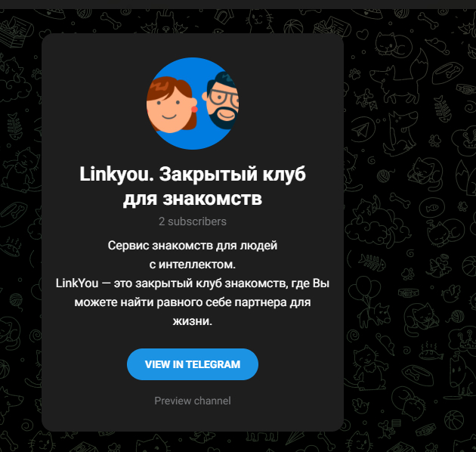Click the bearded man with glasses in avatar

221,101
